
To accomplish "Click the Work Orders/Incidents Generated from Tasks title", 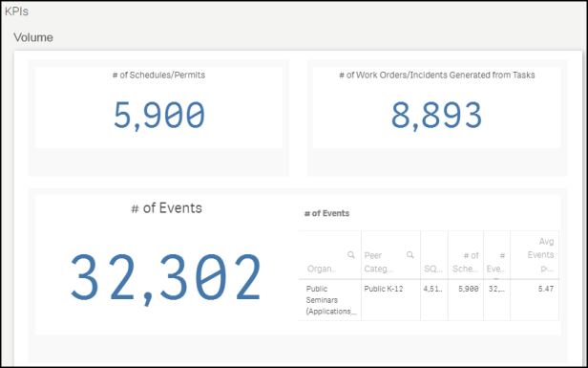I will coord(437,76).
